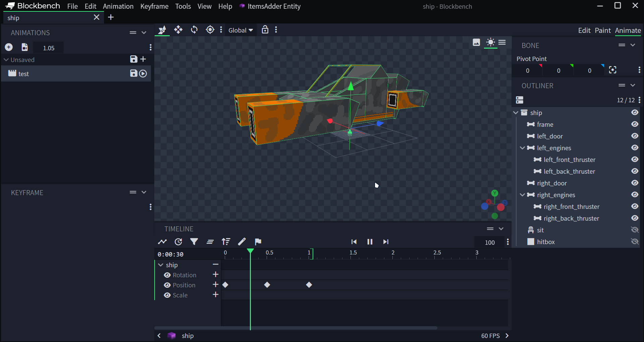644x342 pixels.
Task: Click the add animation plus icon
Action: pos(9,47)
